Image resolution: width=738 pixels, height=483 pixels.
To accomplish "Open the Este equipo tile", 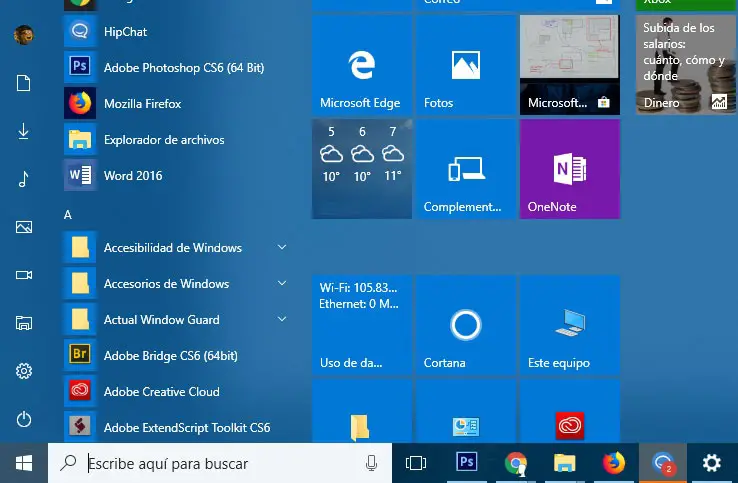I will (x=570, y=325).
